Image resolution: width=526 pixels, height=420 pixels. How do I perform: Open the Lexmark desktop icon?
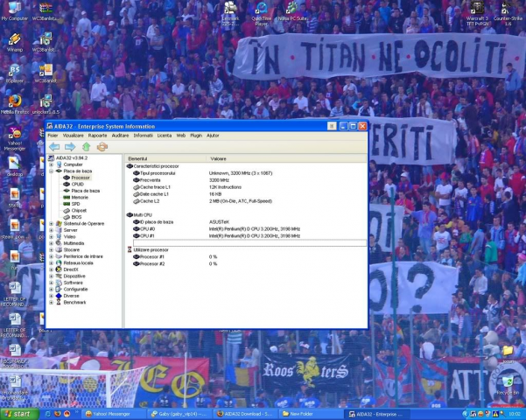230,13
